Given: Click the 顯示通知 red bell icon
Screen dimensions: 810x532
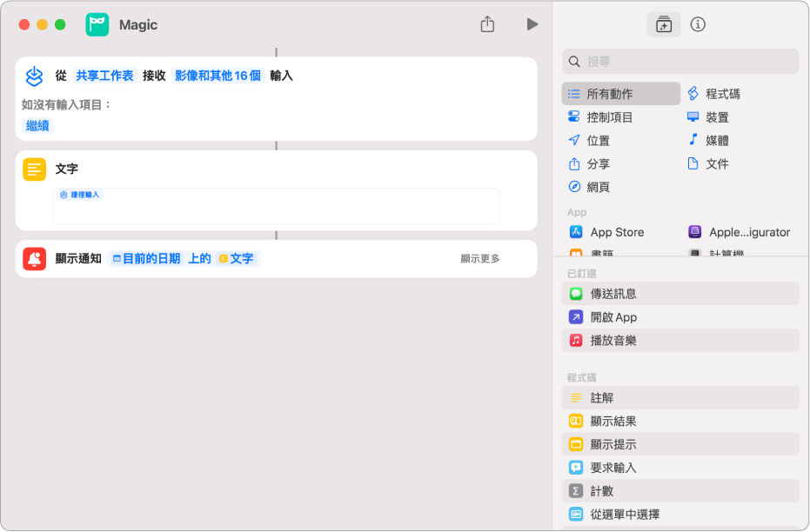Looking at the screenshot, I should [x=34, y=258].
